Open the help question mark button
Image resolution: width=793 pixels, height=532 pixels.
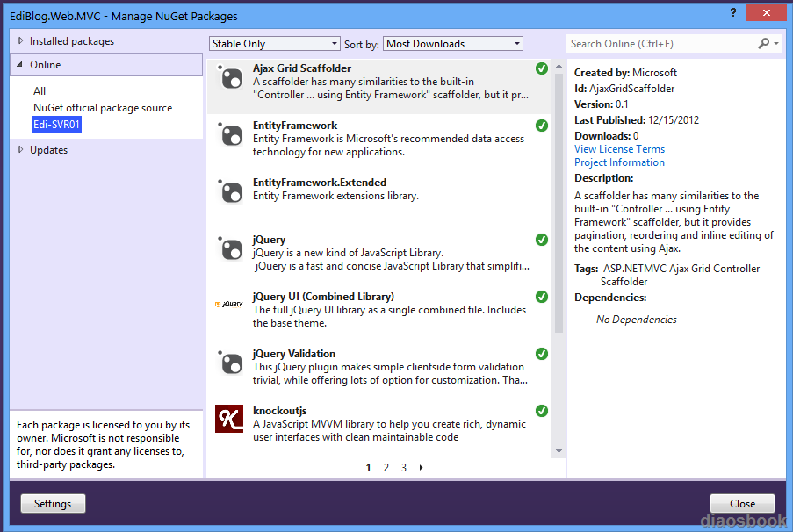coord(733,12)
